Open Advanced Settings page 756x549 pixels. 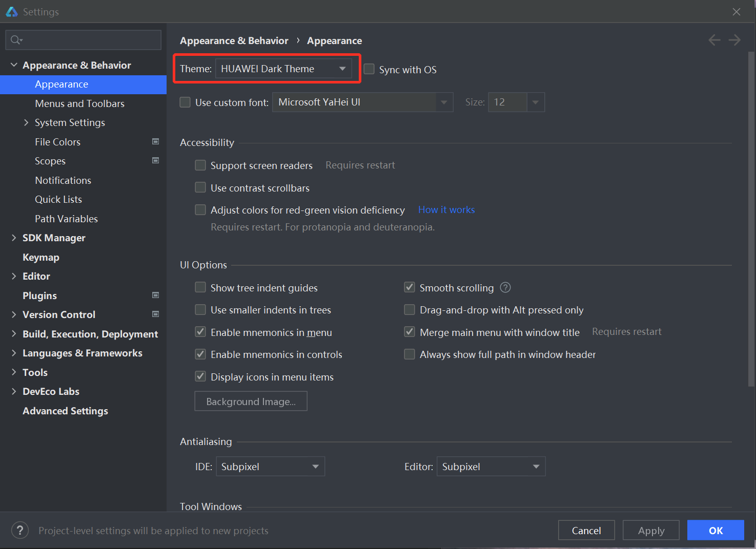click(83, 411)
